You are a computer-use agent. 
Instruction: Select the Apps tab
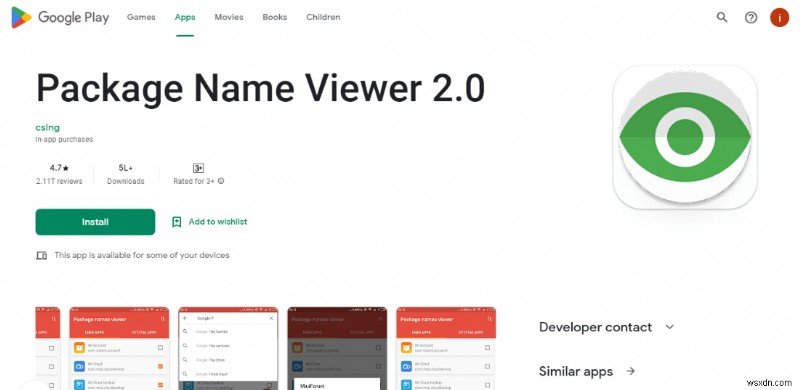[185, 17]
